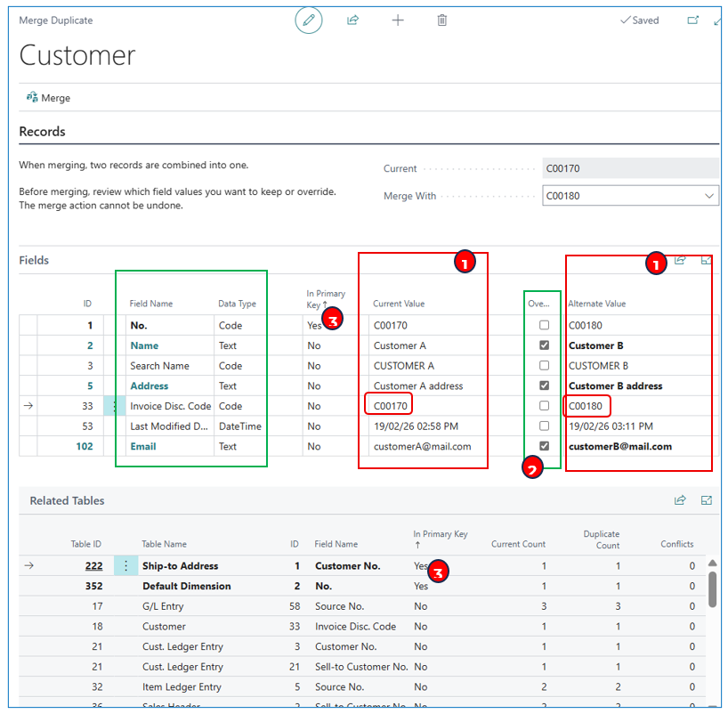Check Override for Search Name row
Viewport: 728px width, 714px height.
click(x=544, y=366)
